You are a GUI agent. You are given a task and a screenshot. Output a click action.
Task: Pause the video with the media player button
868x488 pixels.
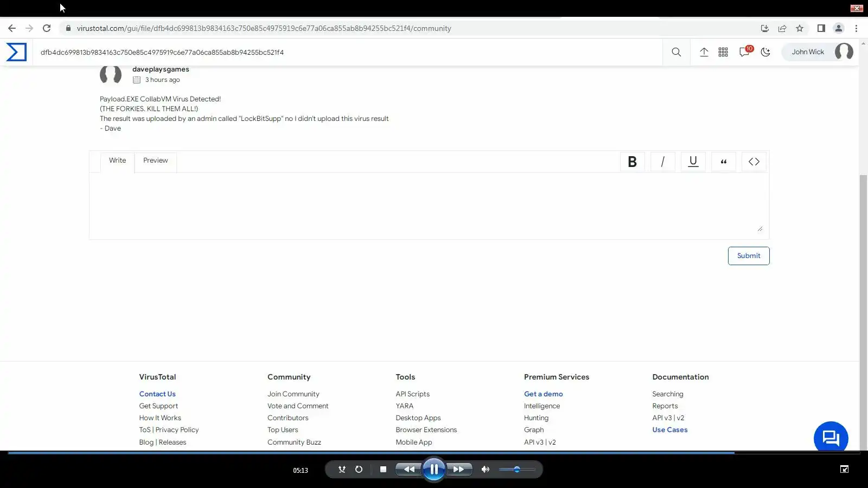[x=434, y=470]
